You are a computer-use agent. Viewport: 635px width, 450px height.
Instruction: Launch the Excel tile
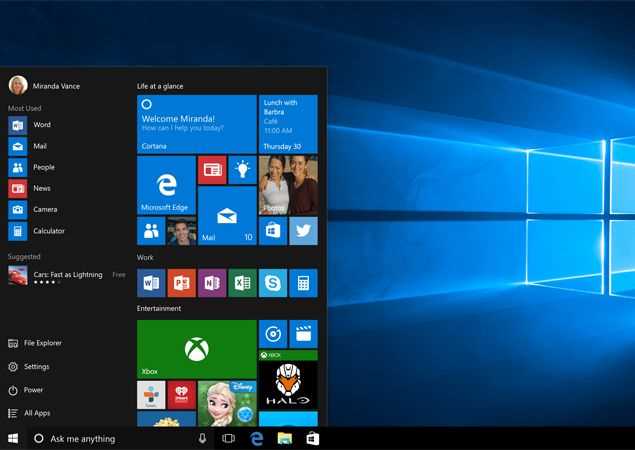(x=242, y=283)
